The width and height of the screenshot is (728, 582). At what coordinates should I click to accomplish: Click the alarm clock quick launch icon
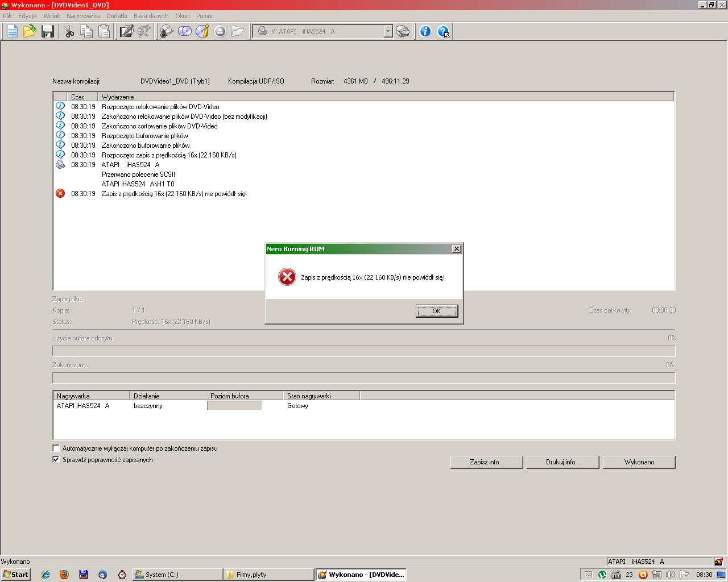pyautogui.click(x=122, y=575)
